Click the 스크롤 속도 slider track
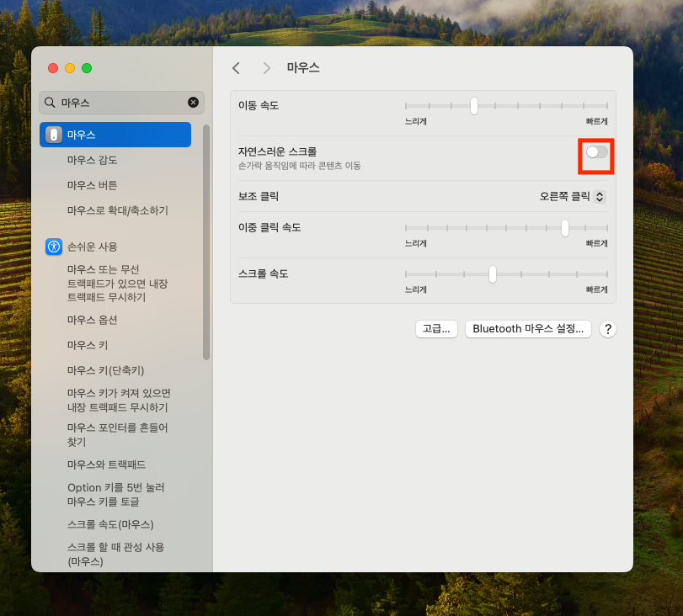The height and width of the screenshot is (616, 683). (506, 273)
